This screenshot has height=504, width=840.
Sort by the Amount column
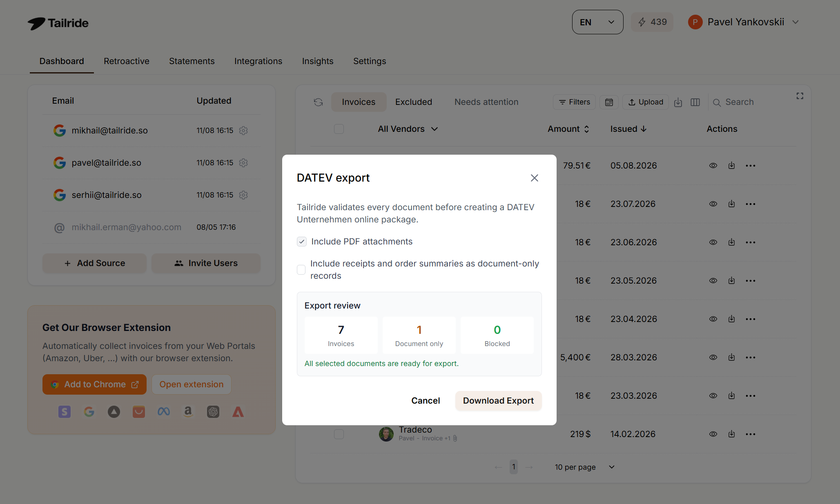(568, 129)
